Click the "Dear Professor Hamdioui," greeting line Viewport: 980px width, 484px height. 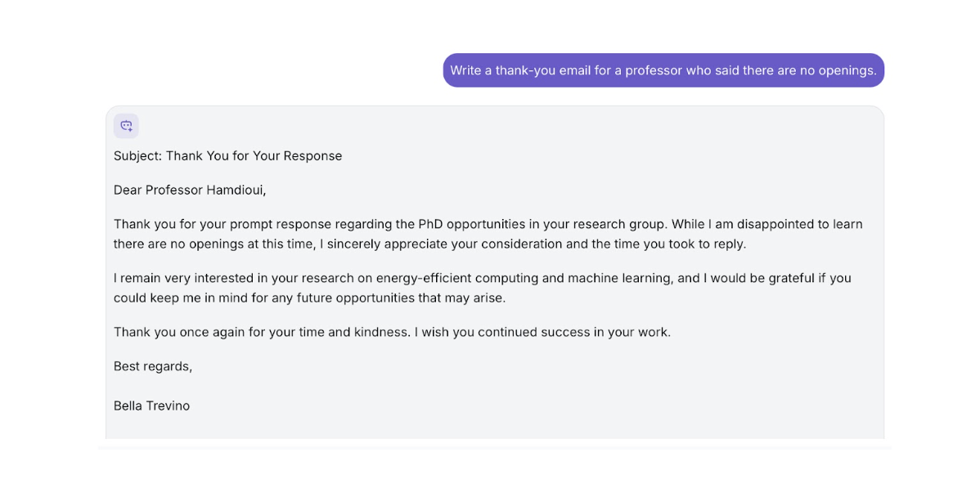pyautogui.click(x=190, y=190)
